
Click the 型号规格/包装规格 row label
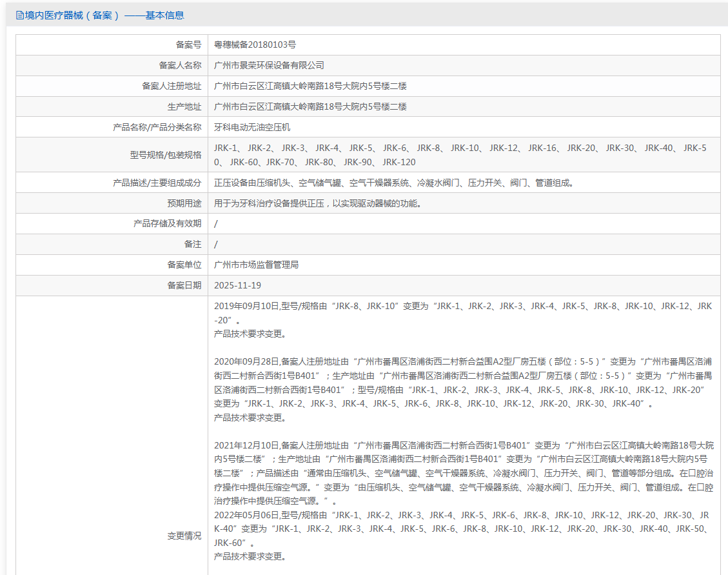[166, 155]
